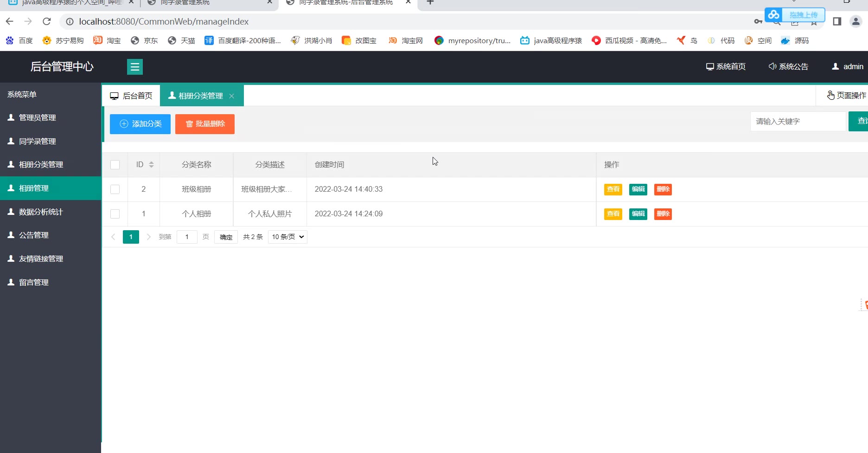The image size is (868, 453).
Task: Open the 页面操作 dropdown
Action: coord(846,96)
